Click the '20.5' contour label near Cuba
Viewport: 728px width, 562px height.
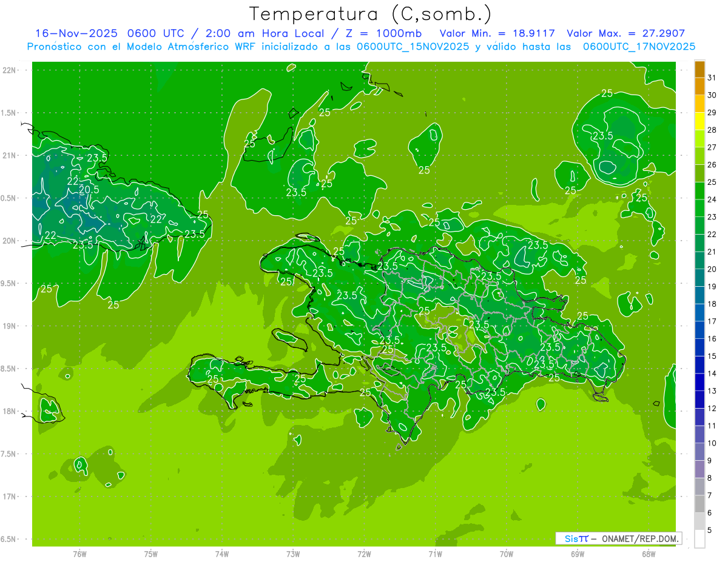tap(89, 190)
